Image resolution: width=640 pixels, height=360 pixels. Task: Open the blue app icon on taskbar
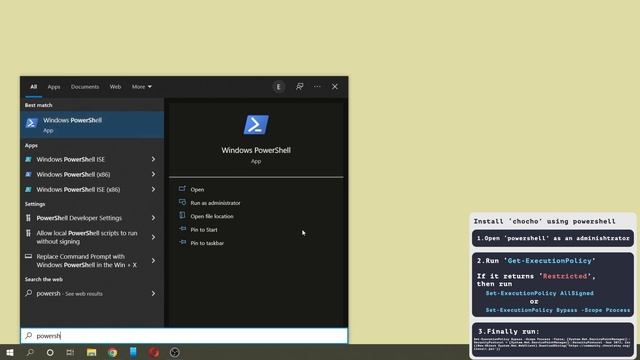(133, 352)
